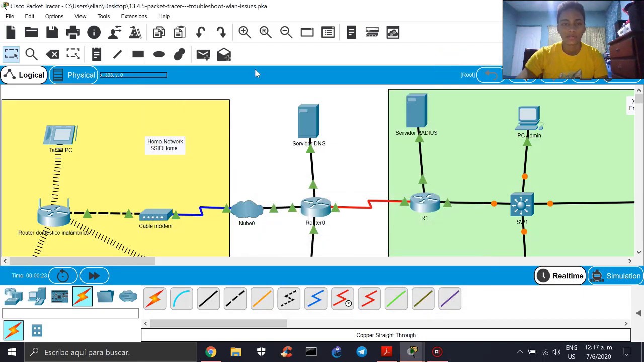The image size is (644, 362).
Task: Open the Options menu
Action: click(54, 16)
